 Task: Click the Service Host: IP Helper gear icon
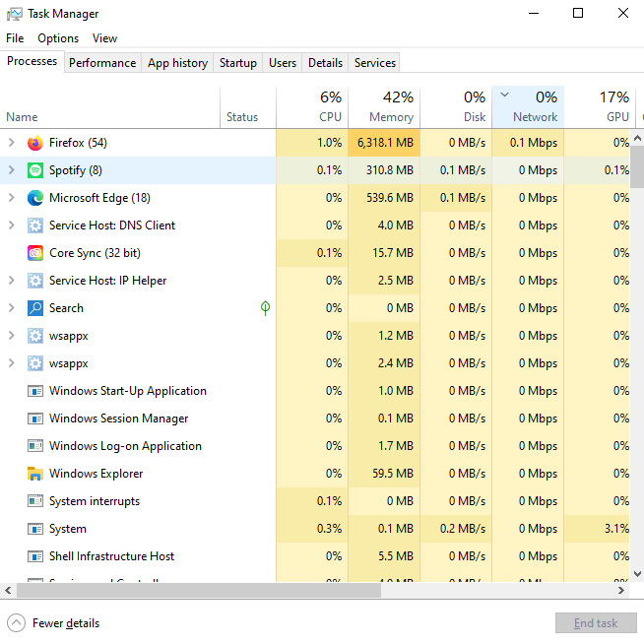point(35,281)
